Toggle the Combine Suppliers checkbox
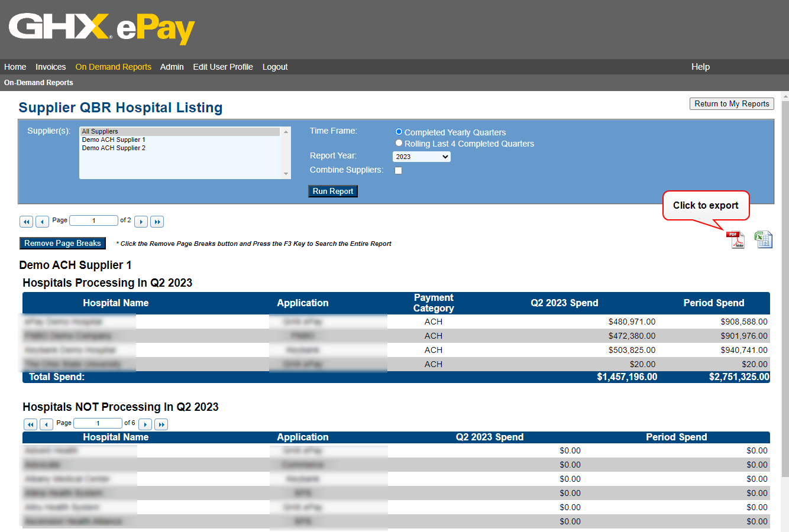Image resolution: width=789 pixels, height=532 pixels. pos(398,170)
